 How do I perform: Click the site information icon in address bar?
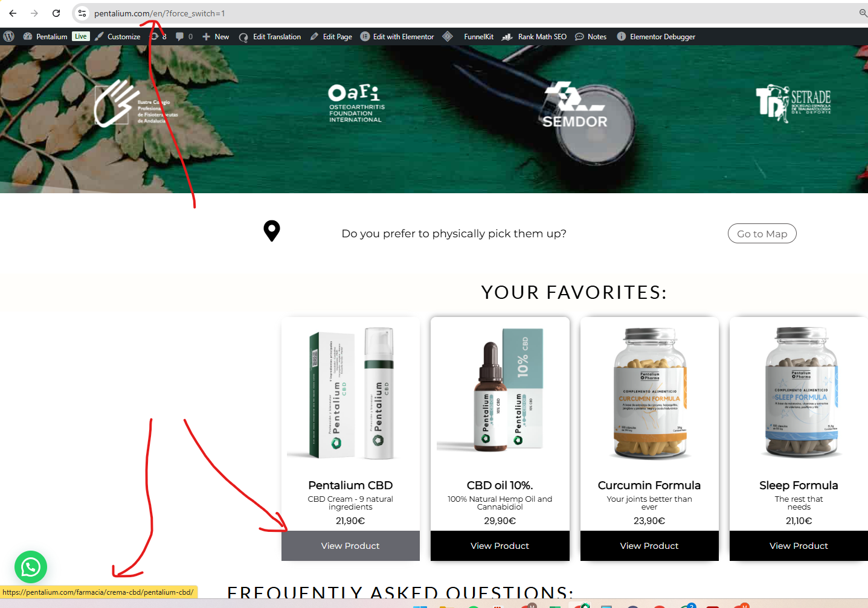click(x=82, y=13)
